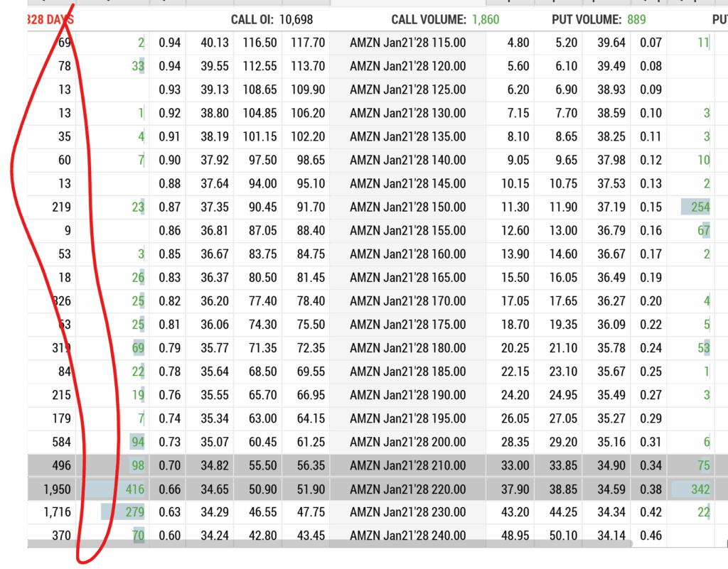
Task: Select the AMZN Jan21'28 165.00 contract
Action: tap(407, 278)
